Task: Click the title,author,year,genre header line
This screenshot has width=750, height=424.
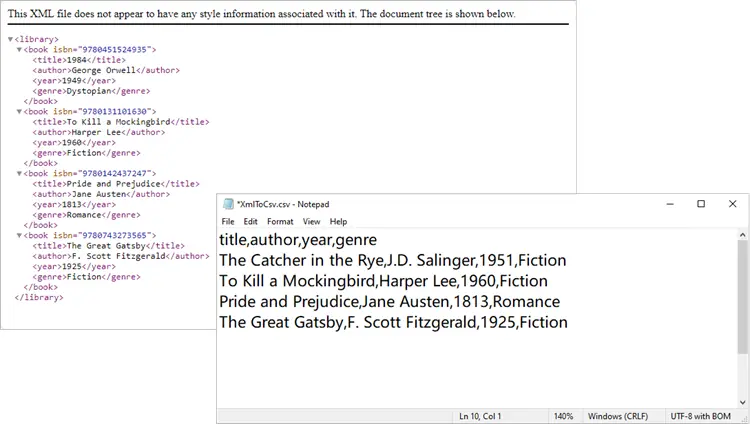Action: (x=298, y=240)
